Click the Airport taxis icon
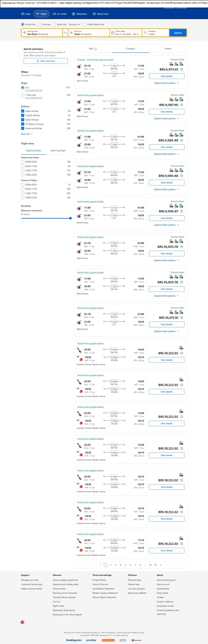The height and width of the screenshot is (644, 208). (94, 14)
